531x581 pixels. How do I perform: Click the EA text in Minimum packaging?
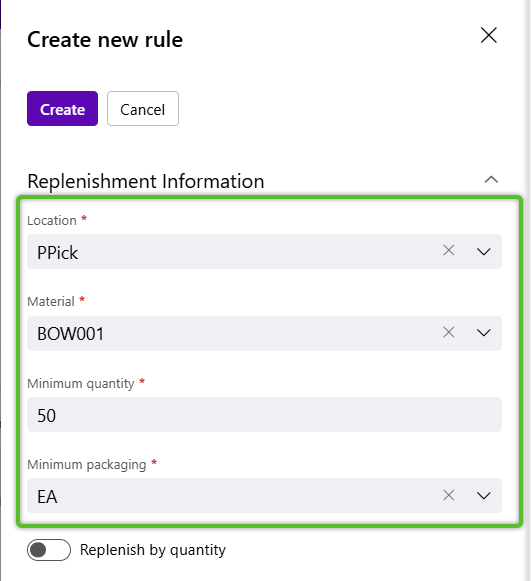[47, 497]
